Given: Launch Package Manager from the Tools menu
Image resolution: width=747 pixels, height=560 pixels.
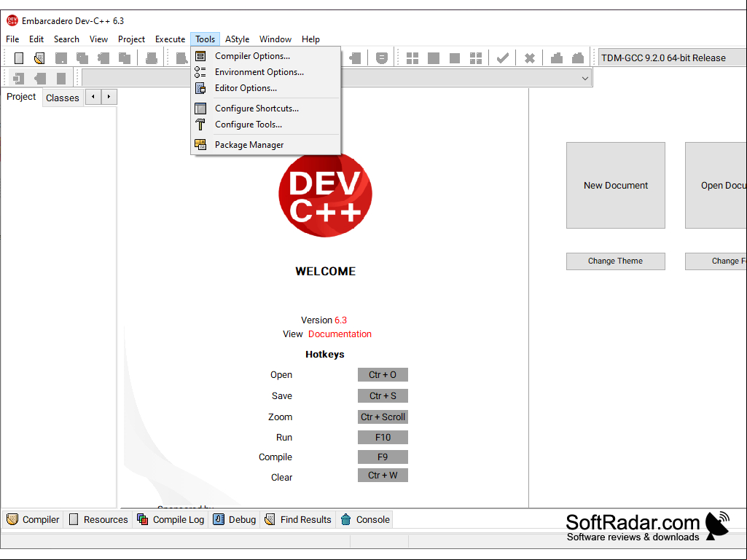Looking at the screenshot, I should [266, 145].
